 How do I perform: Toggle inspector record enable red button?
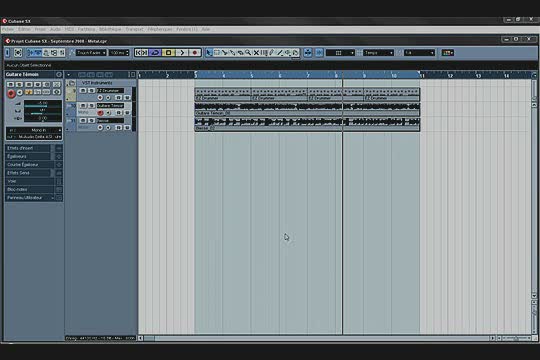coord(11,93)
